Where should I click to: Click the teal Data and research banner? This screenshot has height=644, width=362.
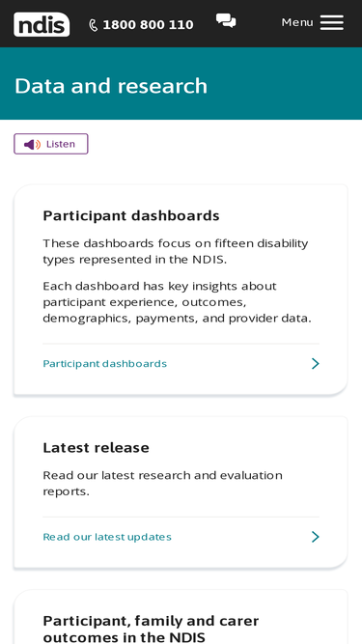[181, 83]
